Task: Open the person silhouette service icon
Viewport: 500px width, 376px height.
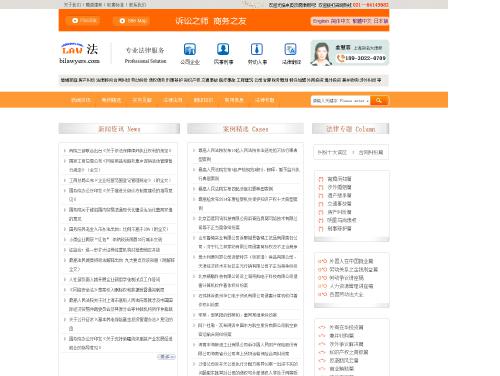Action: click(x=223, y=49)
